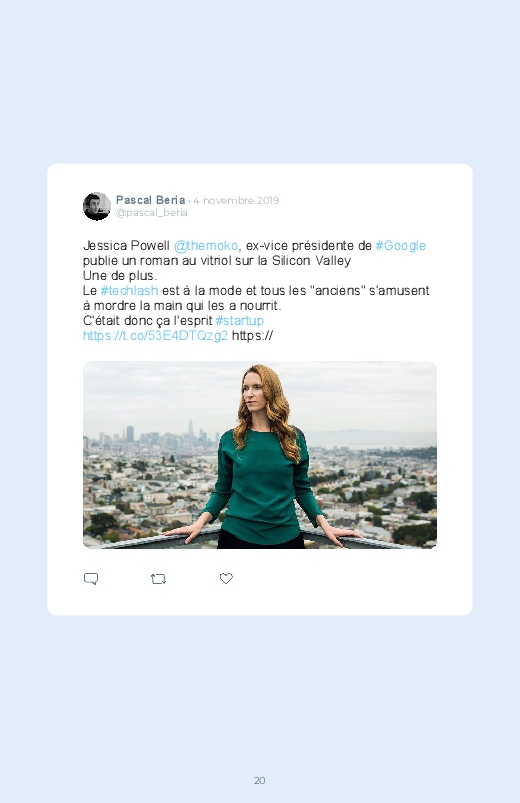
Task: Click the 4 novembre 2019 timestamp
Action: pyautogui.click(x=236, y=200)
